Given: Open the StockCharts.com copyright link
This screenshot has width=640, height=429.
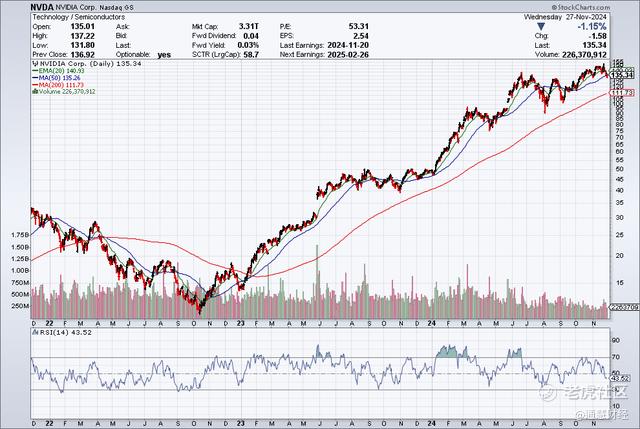Looking at the screenshot, I should (x=580, y=7).
